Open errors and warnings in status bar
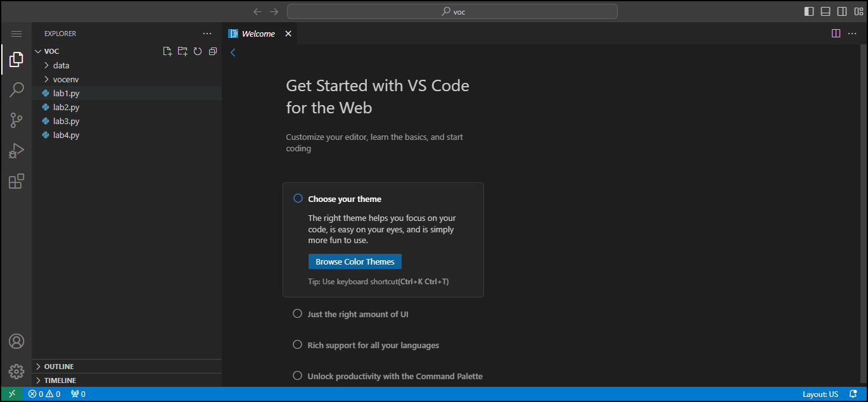868x402 pixels. click(x=44, y=394)
